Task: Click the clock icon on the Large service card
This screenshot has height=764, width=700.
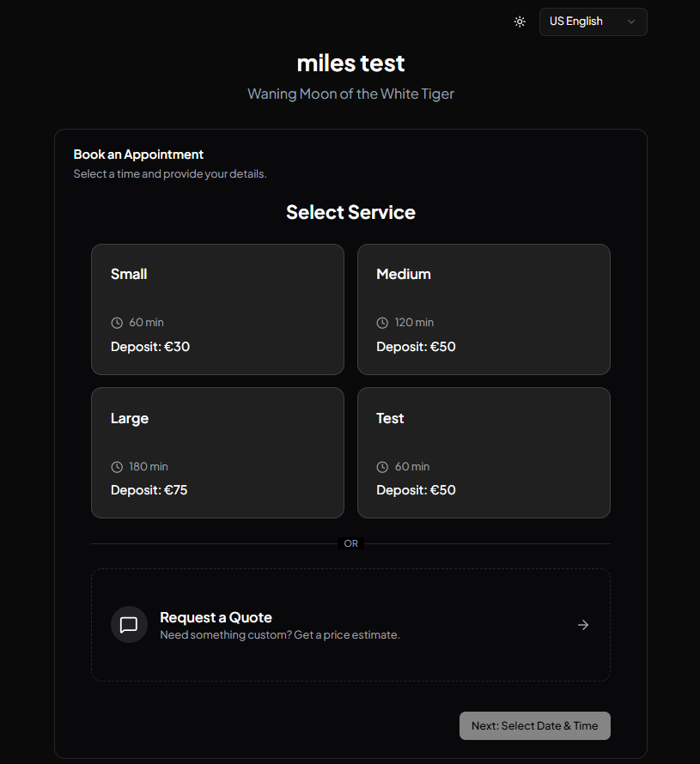Action: [x=117, y=466]
